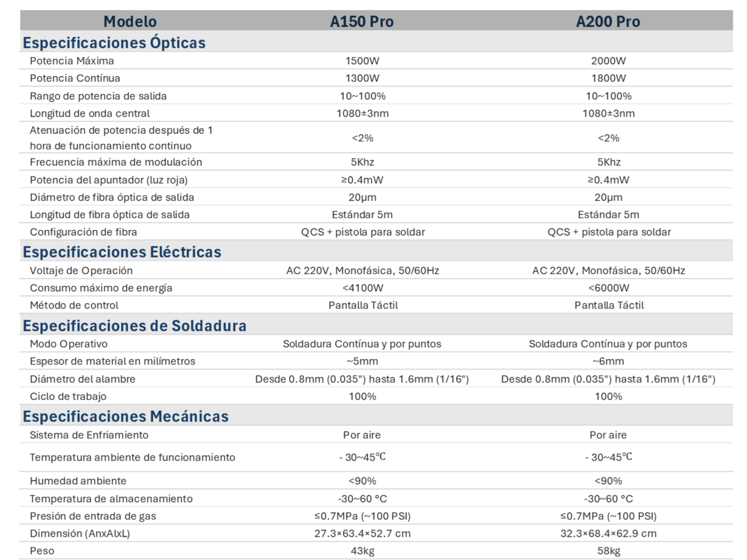Click the Frecuencia máxima de modulación label
The height and width of the screenshot is (560, 747).
point(116,162)
